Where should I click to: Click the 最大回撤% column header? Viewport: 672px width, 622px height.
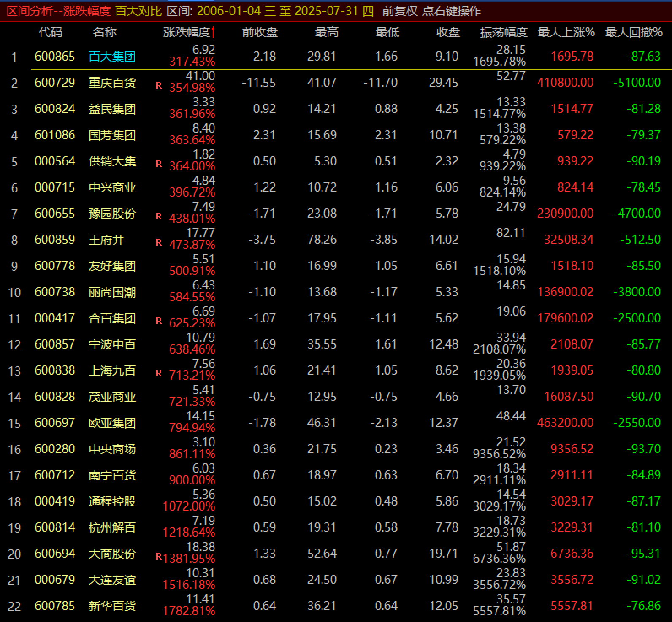634,32
